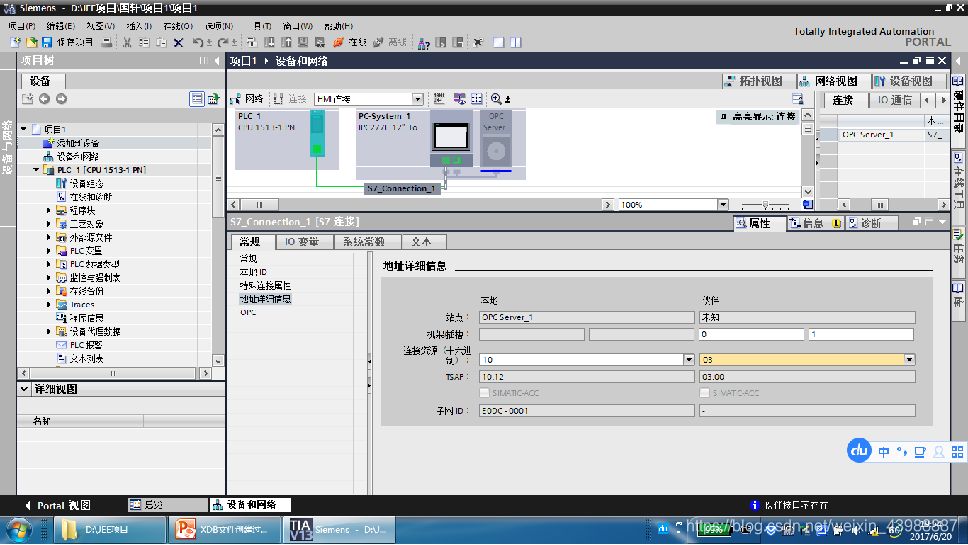This screenshot has height=545, width=968.
Task: Toggle local SIMATIC-ACC checkbox
Action: click(x=484, y=393)
